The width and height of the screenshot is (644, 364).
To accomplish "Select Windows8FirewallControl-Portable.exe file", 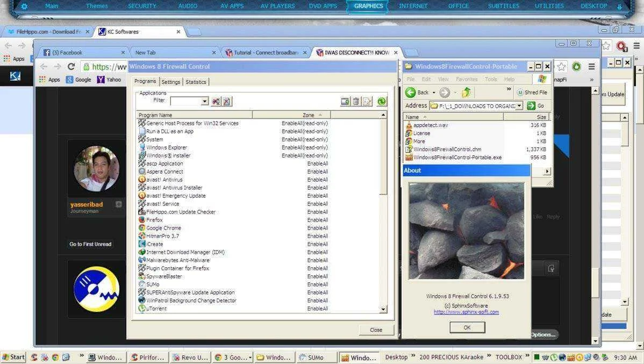I will coord(457,158).
